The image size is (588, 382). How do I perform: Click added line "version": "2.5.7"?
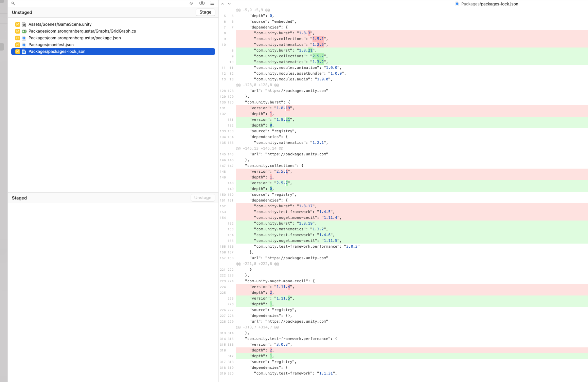click(x=412, y=183)
